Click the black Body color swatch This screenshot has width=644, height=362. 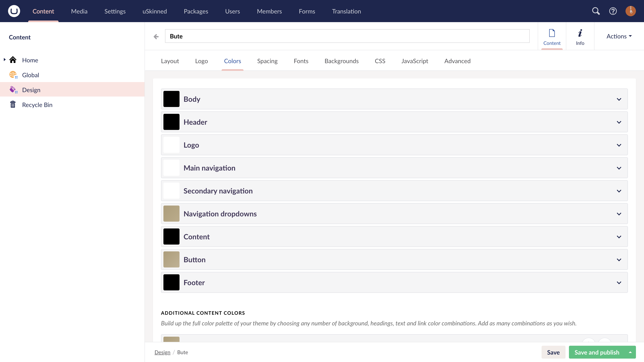(x=171, y=99)
